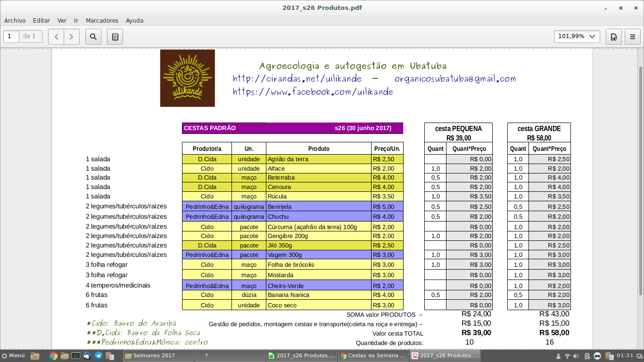Open Thunderbird mail from the taskbar

pos(87,356)
